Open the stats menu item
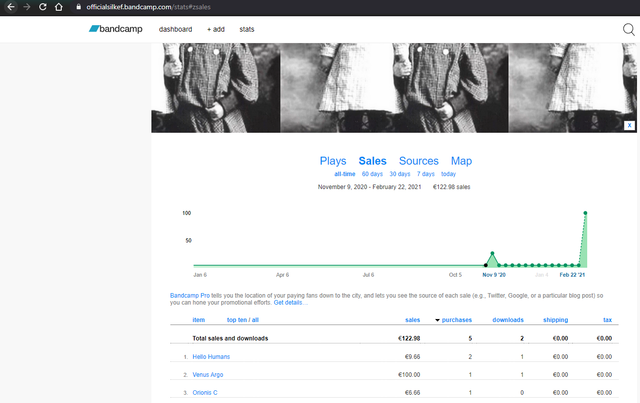This screenshot has width=640, height=403. tap(247, 29)
